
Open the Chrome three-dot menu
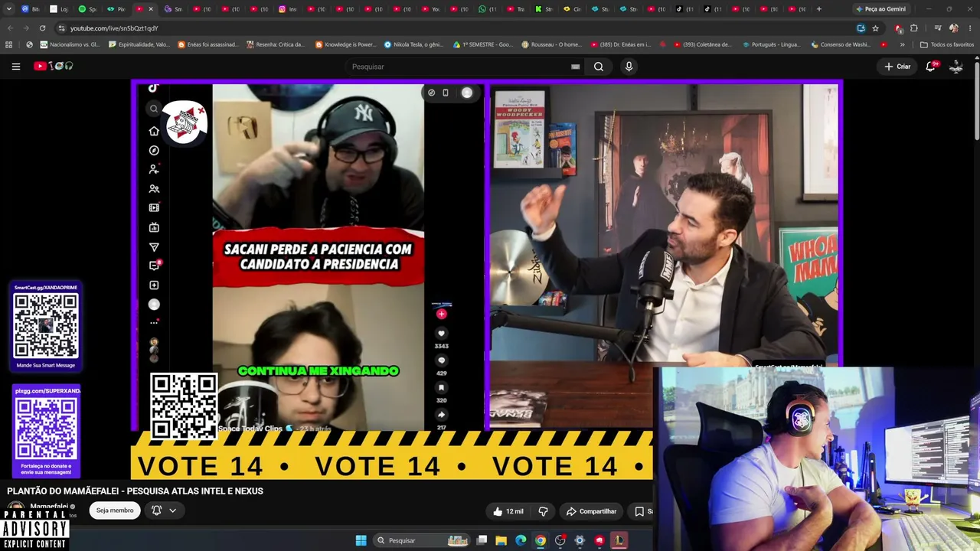(x=969, y=28)
